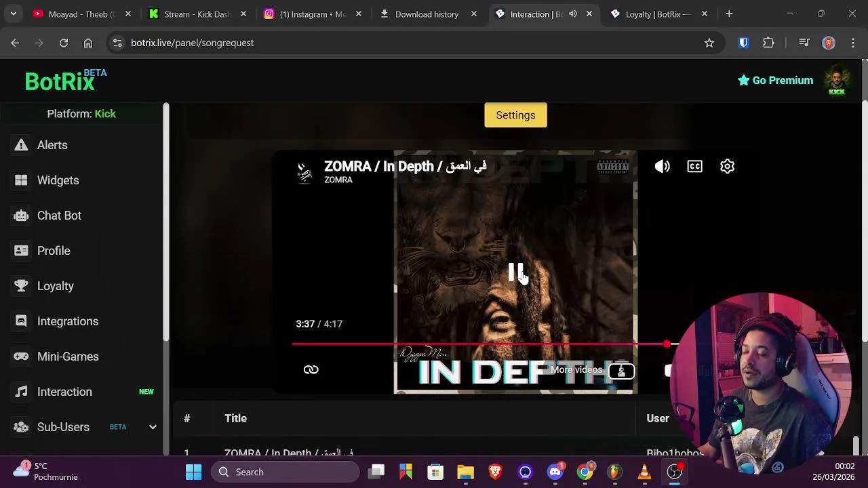Open the Chat Bot sidebar section

coord(59,216)
